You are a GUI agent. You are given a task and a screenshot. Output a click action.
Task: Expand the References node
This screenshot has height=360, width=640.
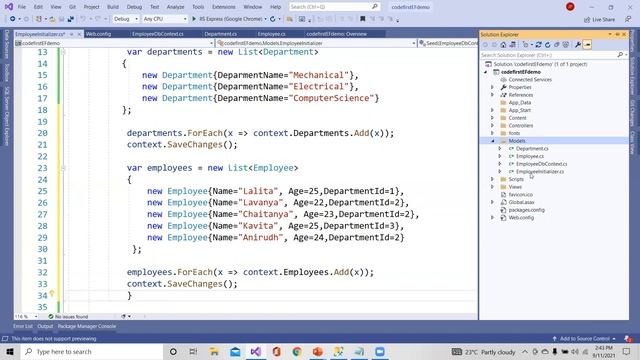click(492, 95)
